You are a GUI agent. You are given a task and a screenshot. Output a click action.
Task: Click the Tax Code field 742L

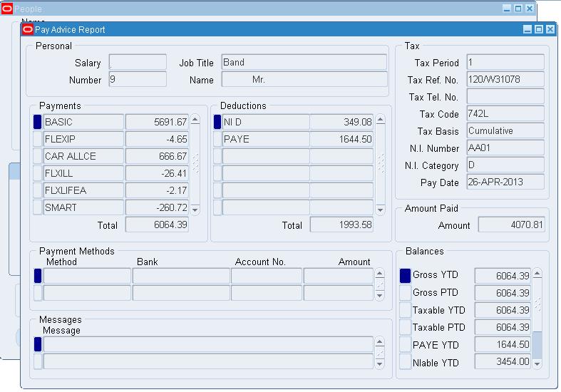(505, 113)
